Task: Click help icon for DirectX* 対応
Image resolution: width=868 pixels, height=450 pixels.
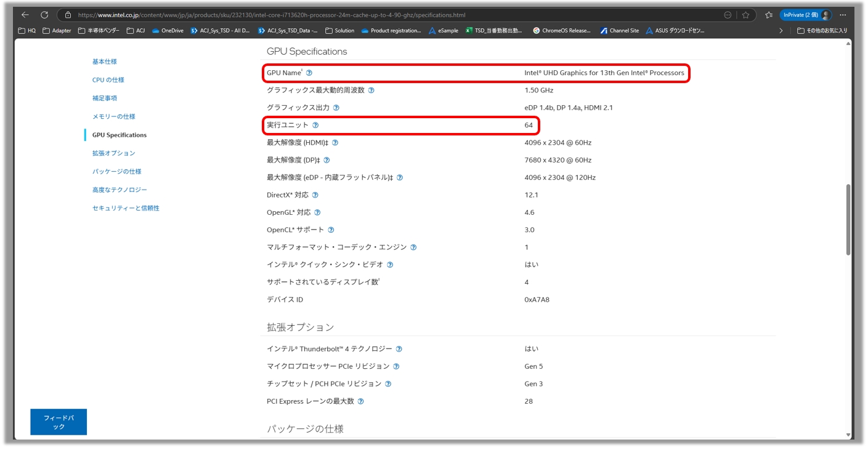Action: point(315,195)
